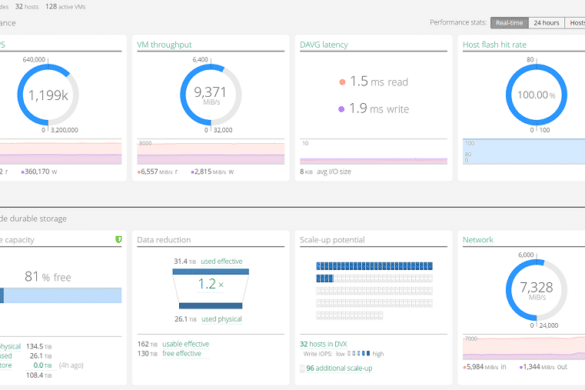Click the Write IOPS low-high indicator
The height and width of the screenshot is (390, 585).
[x=344, y=354]
